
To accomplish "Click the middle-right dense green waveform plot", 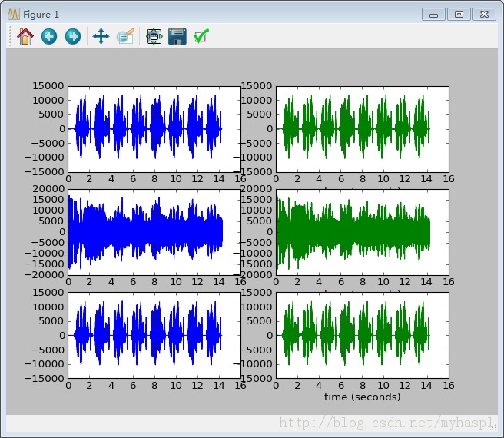I will [363, 232].
